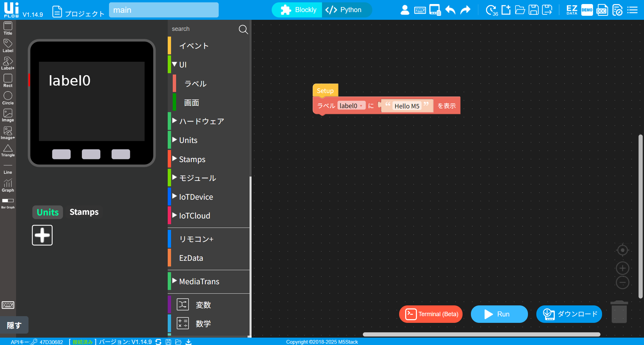Zoom in on the Blockly workspace
This screenshot has width=644, height=345.
pos(623,268)
